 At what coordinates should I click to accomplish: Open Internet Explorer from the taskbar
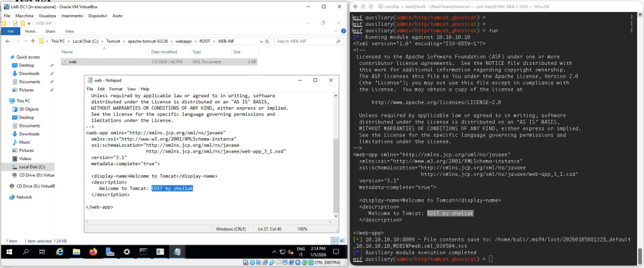[x=60, y=252]
